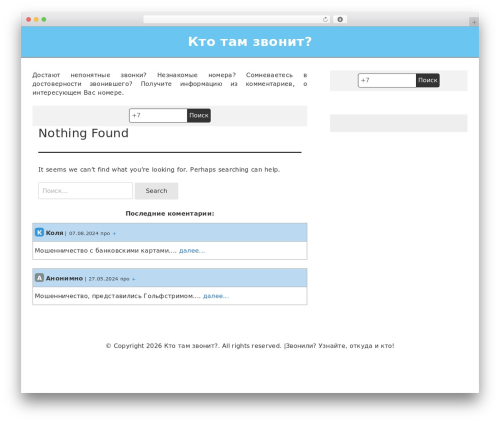The image size is (500, 423).
Task: Click the date 07.08.2024
Action: point(84,233)
